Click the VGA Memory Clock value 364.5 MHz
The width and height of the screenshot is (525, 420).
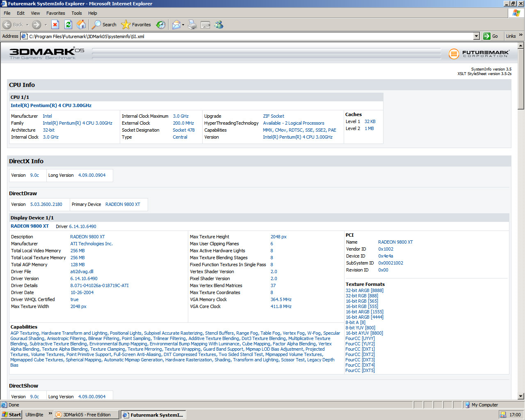click(281, 299)
